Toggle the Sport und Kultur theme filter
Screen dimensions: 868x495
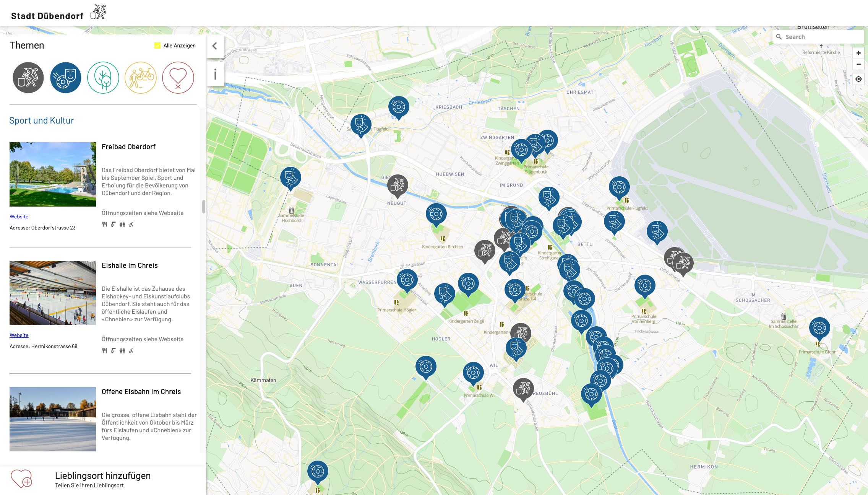[66, 78]
